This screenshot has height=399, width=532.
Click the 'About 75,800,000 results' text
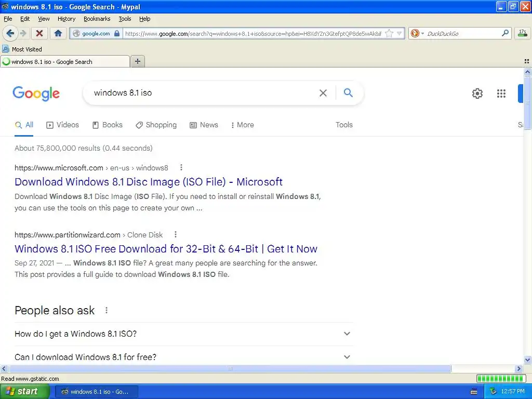click(84, 148)
